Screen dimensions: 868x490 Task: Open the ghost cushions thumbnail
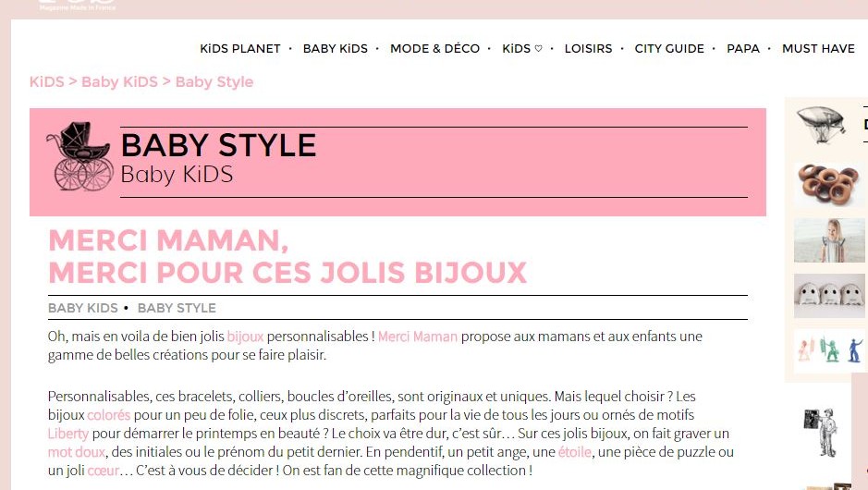(x=829, y=296)
